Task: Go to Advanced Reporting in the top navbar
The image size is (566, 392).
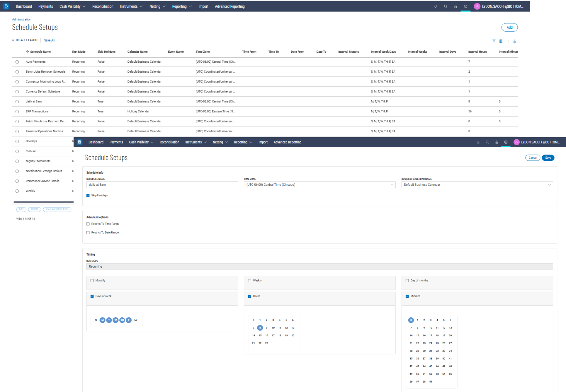Action: click(230, 6)
